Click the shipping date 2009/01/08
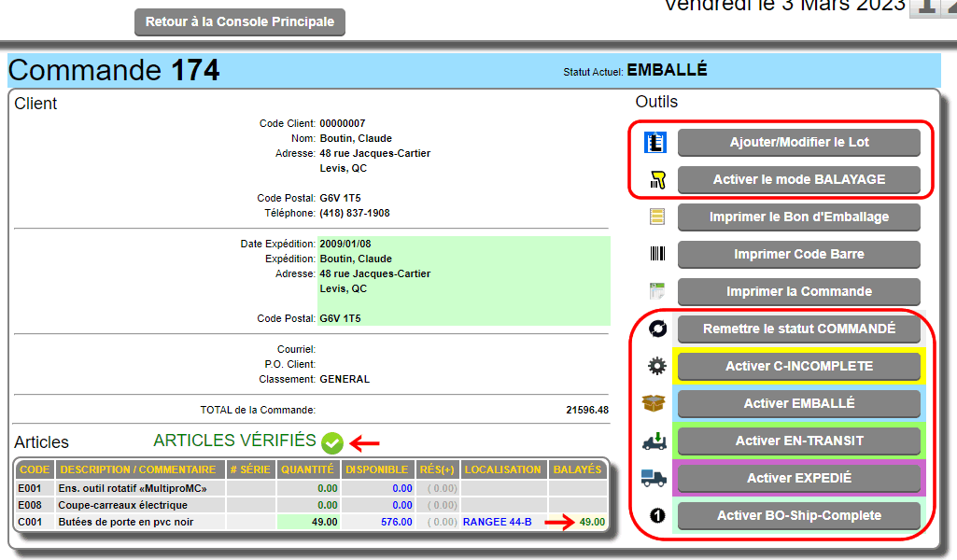 (x=345, y=244)
